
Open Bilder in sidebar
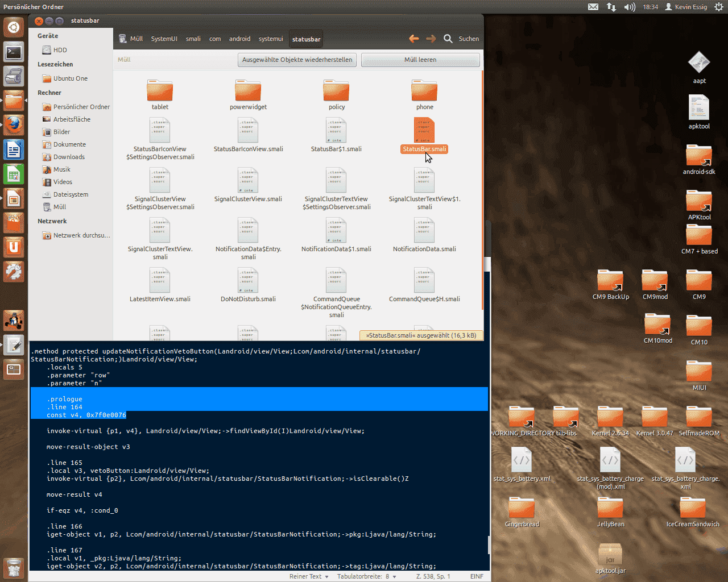[56, 132]
